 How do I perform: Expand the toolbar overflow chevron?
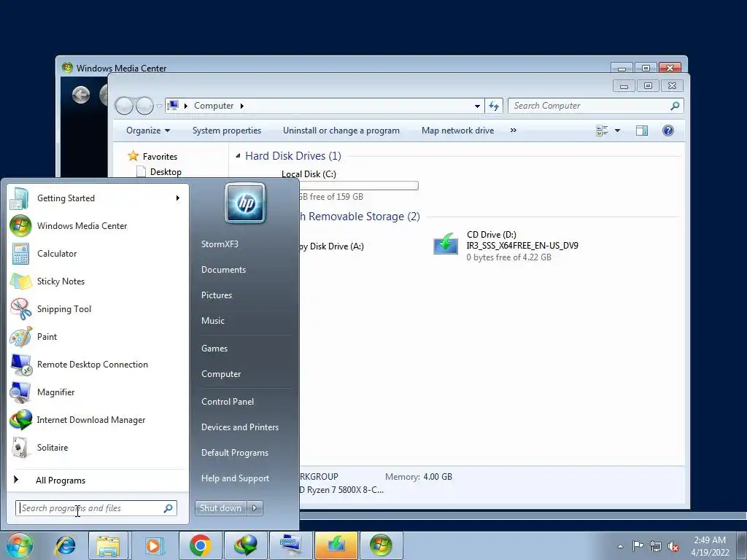click(513, 130)
